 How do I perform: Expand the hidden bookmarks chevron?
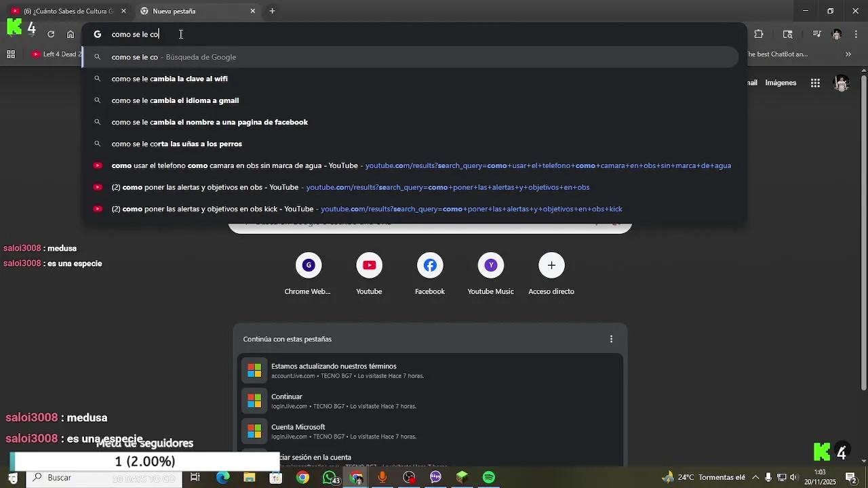tap(848, 54)
